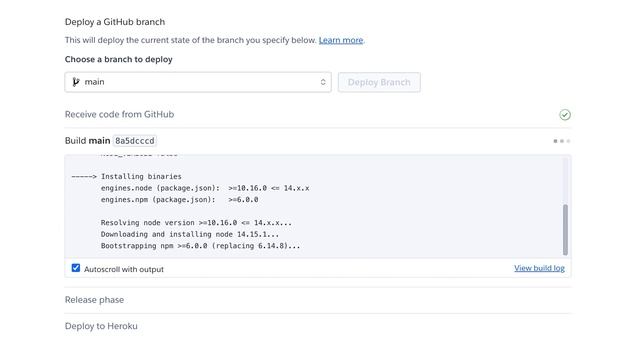The width and height of the screenshot is (640, 360).
Task: Click the commit hash 8a5dcccd
Action: 135,141
